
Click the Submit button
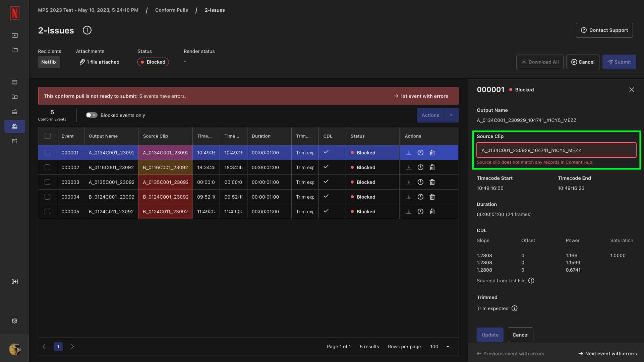(x=619, y=62)
